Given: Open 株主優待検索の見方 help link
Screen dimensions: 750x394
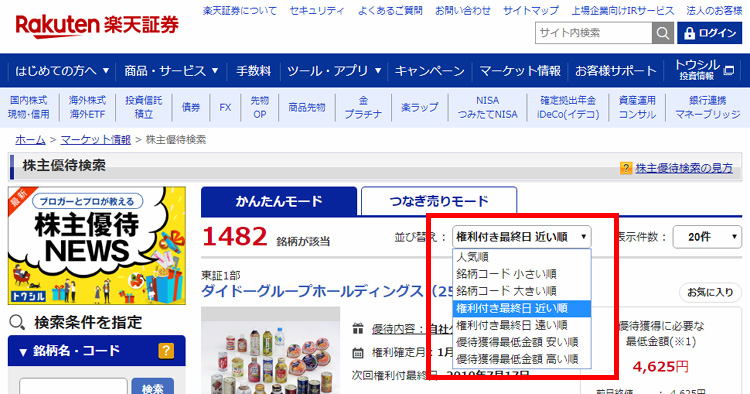Looking at the screenshot, I should [684, 168].
